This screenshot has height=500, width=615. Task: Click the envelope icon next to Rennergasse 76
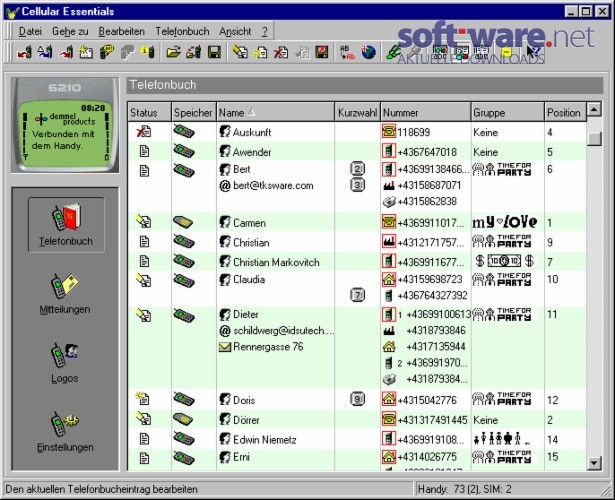(225, 347)
